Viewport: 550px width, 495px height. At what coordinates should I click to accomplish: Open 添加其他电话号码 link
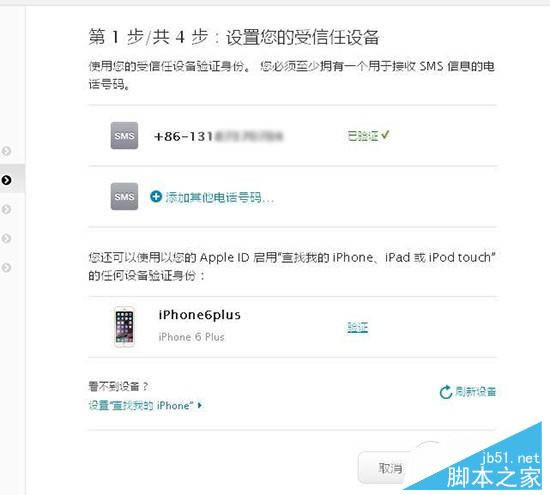click(x=219, y=198)
